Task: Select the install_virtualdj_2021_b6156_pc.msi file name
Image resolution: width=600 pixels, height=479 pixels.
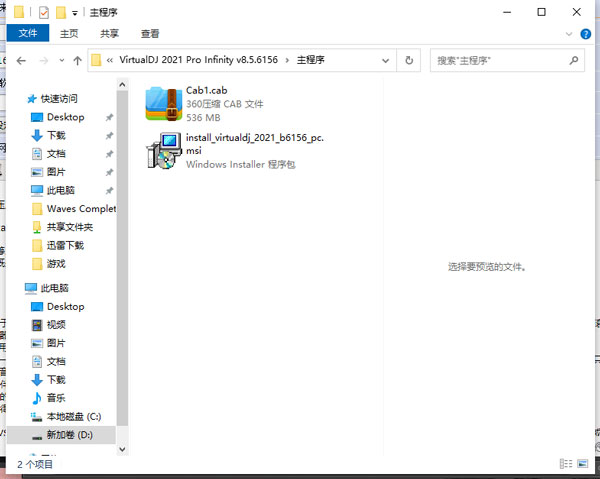Action: pyautogui.click(x=255, y=144)
